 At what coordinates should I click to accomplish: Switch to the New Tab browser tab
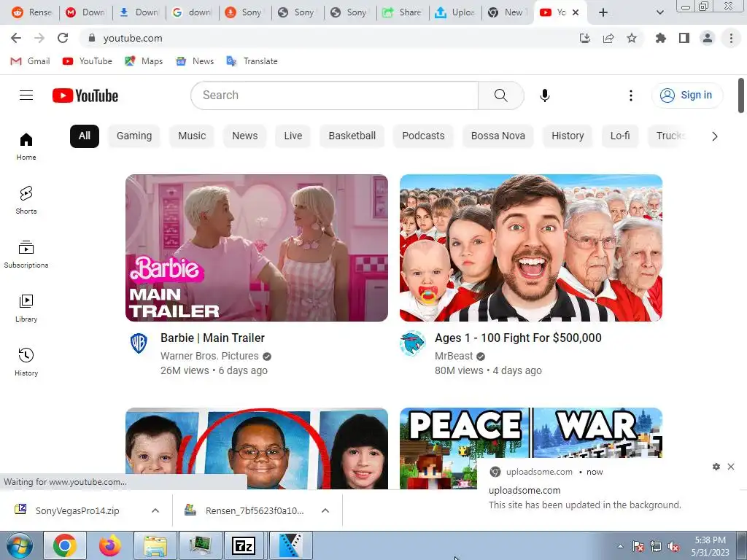coord(508,12)
